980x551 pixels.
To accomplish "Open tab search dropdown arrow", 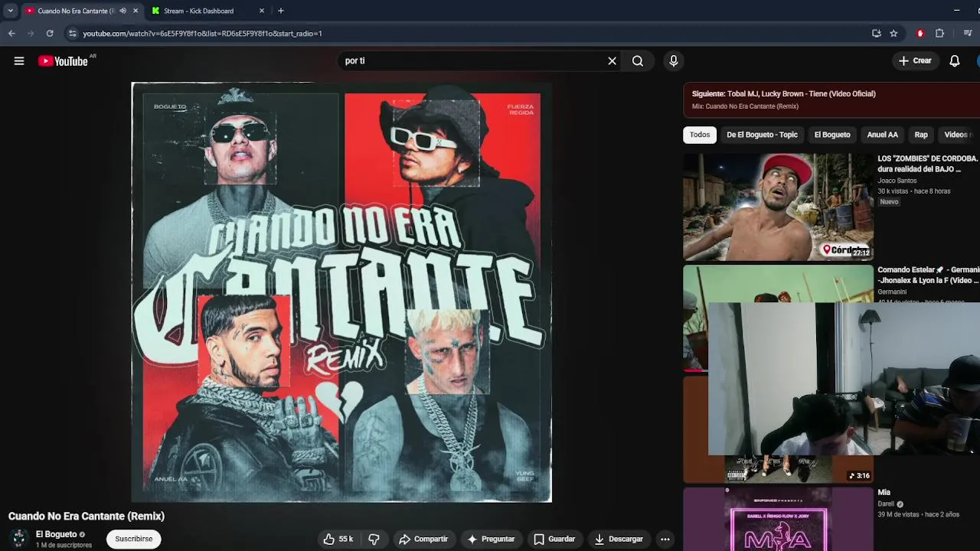I will pos(10,11).
